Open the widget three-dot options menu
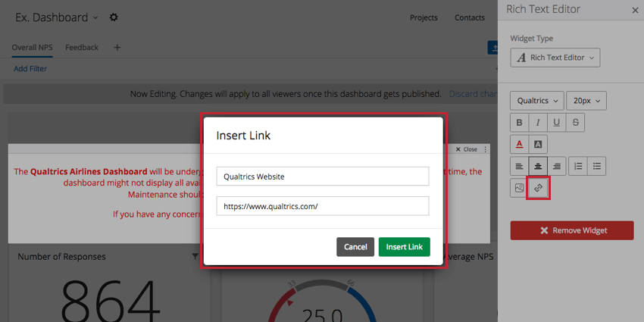Screen dimensions: 644x322 pyautogui.click(x=485, y=149)
